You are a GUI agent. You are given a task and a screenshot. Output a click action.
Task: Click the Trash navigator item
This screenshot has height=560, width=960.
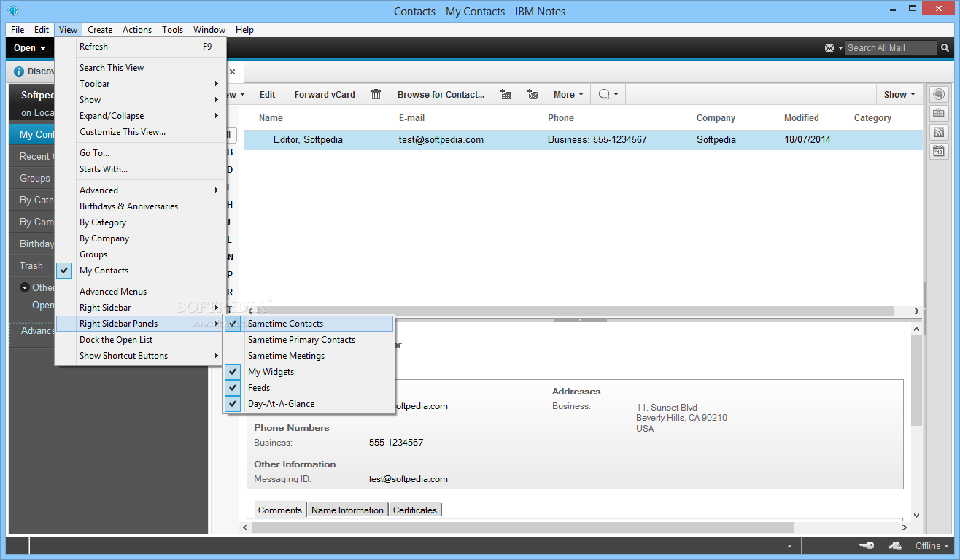(x=31, y=265)
